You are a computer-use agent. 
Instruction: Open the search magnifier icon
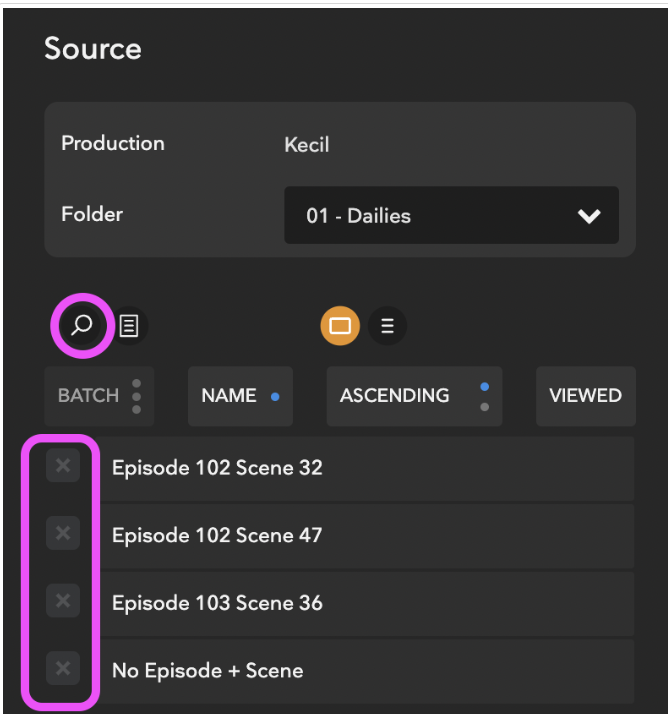point(82,326)
